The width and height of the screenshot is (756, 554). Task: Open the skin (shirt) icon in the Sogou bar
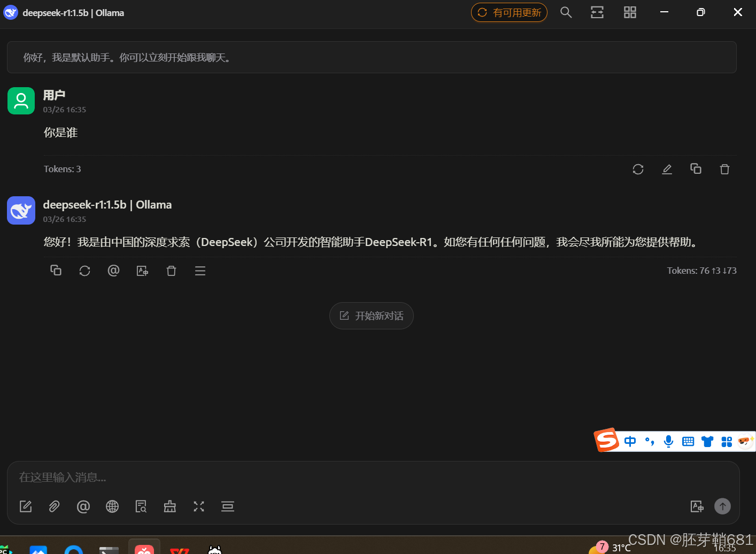coord(707,441)
